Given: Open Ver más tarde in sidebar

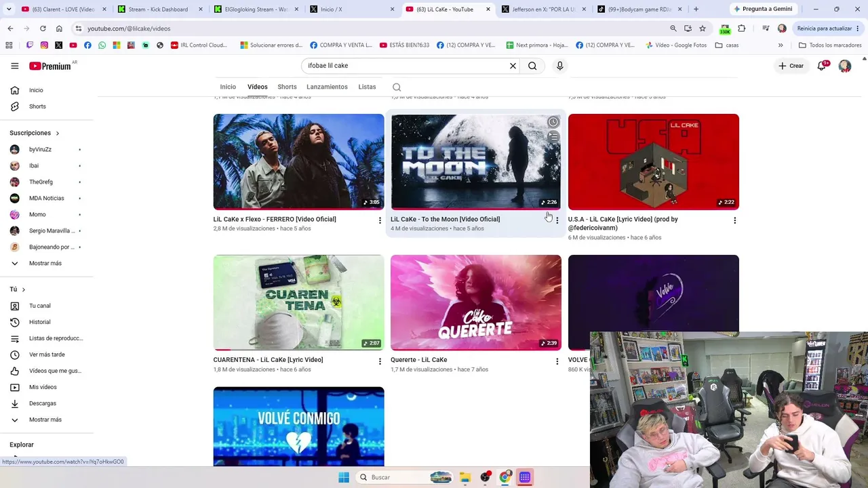Looking at the screenshot, I should [47, 354].
